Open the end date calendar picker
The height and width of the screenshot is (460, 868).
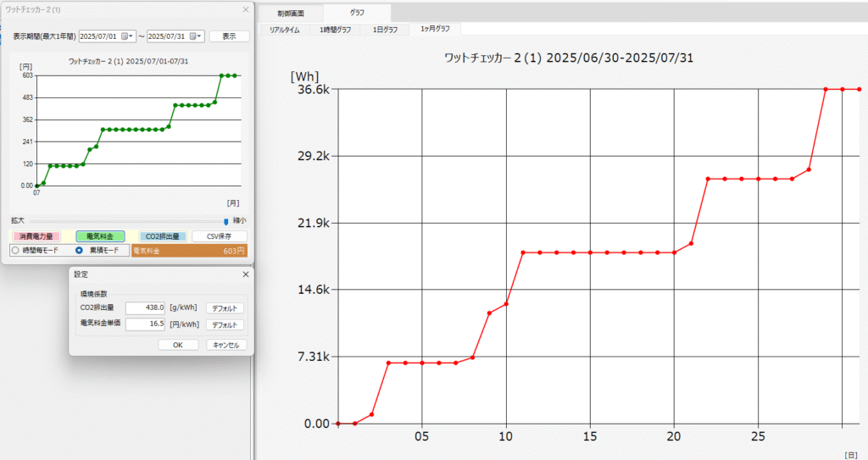coord(196,36)
